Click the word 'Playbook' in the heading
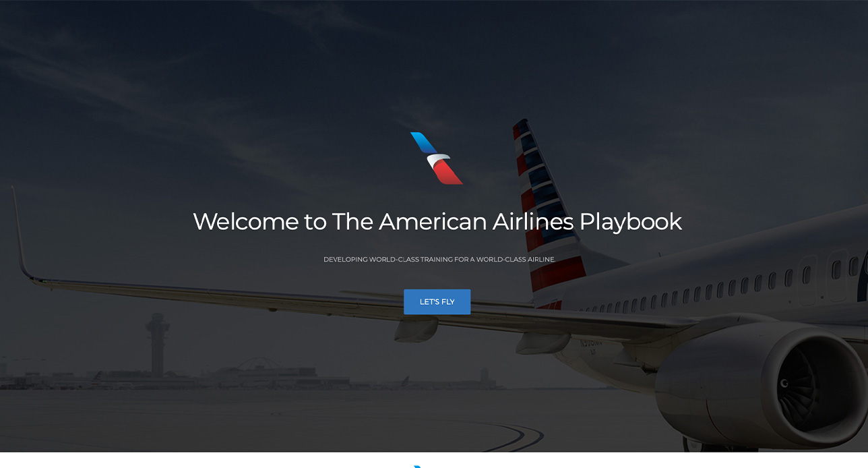 [631, 221]
